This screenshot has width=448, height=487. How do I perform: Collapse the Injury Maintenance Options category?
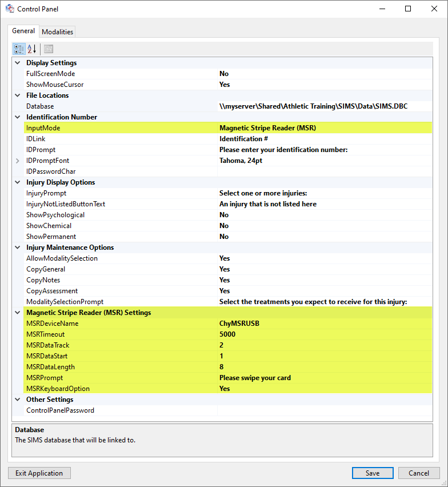(18, 248)
